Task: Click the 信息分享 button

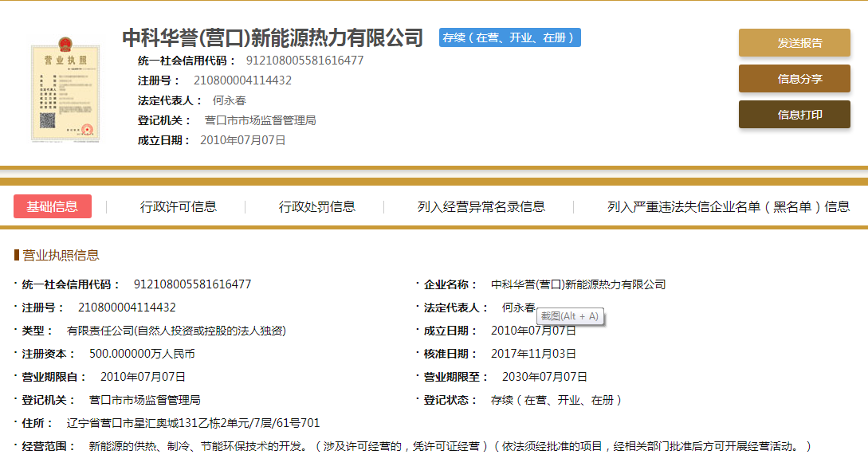Action: click(x=795, y=79)
